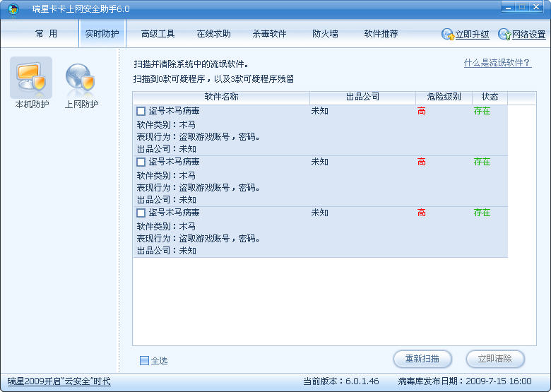
Task: Sort by the 危险级别 column header
Action: coord(444,97)
